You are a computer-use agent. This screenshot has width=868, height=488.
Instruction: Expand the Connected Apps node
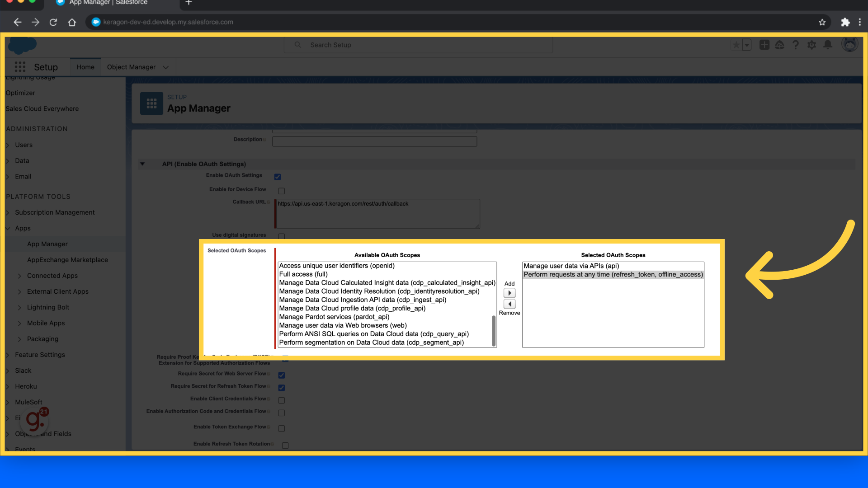tap(19, 276)
